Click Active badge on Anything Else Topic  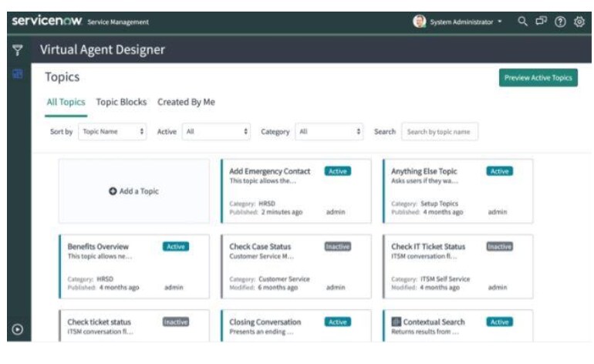pos(500,171)
